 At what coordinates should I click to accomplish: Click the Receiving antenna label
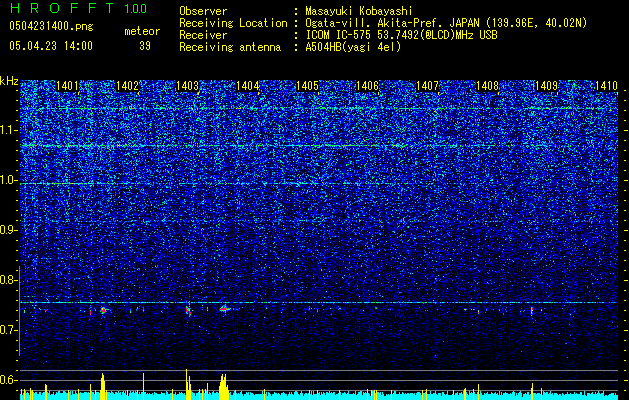click(230, 47)
